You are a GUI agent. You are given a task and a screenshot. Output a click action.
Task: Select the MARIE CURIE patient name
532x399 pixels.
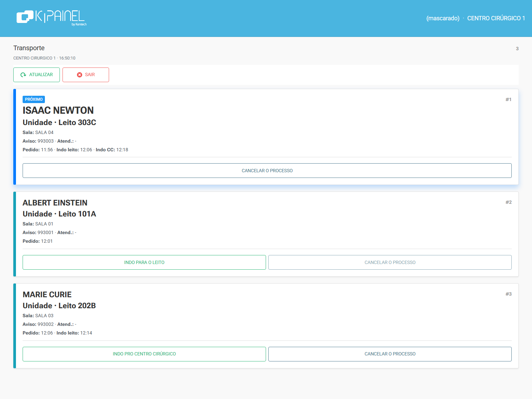pos(47,295)
